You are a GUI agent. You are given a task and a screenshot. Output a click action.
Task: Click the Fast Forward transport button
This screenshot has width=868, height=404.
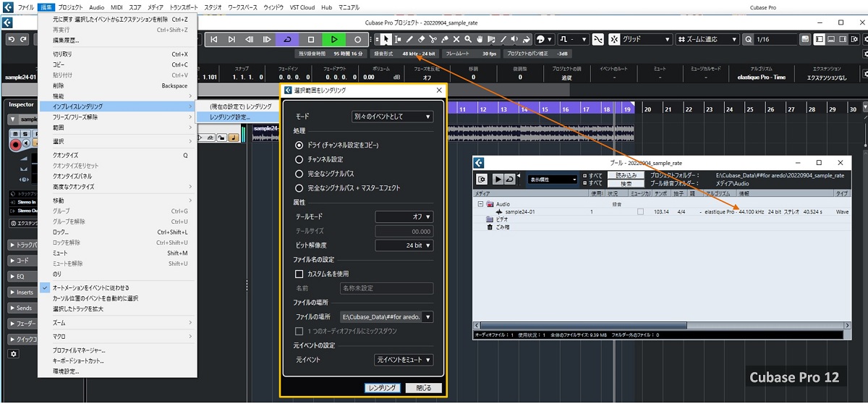click(x=267, y=39)
